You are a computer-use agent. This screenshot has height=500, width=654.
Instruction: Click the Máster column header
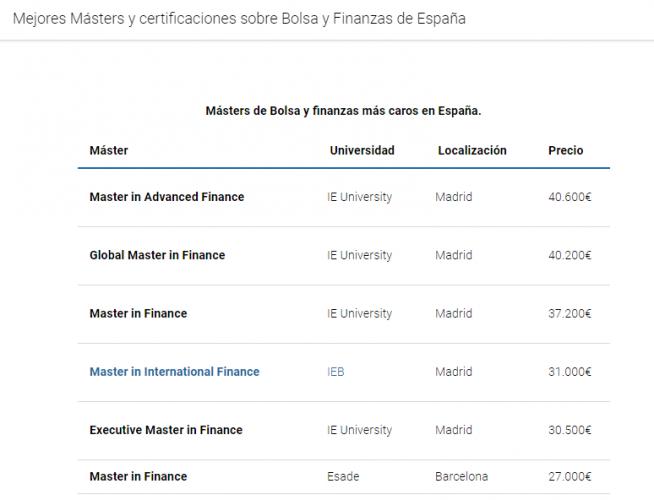109,151
